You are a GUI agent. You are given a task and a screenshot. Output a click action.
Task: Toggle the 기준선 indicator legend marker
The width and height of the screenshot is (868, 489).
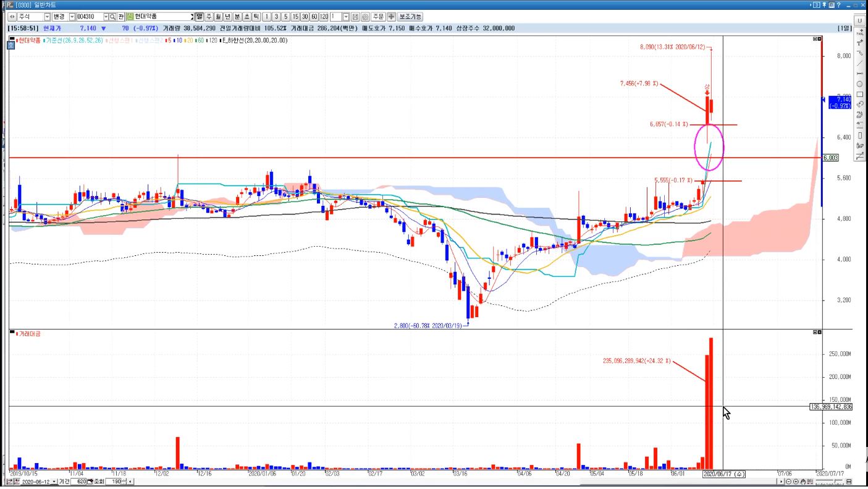pyautogui.click(x=45, y=40)
